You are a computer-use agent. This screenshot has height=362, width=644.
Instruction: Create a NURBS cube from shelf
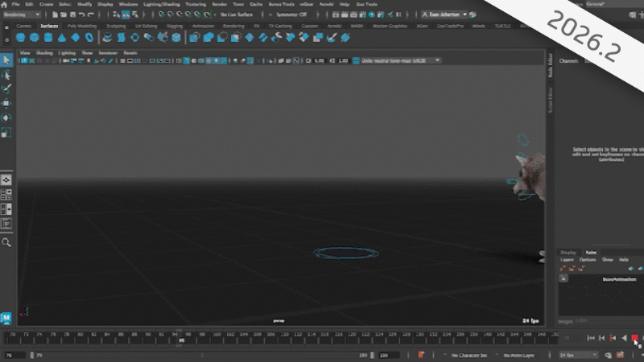(34, 38)
